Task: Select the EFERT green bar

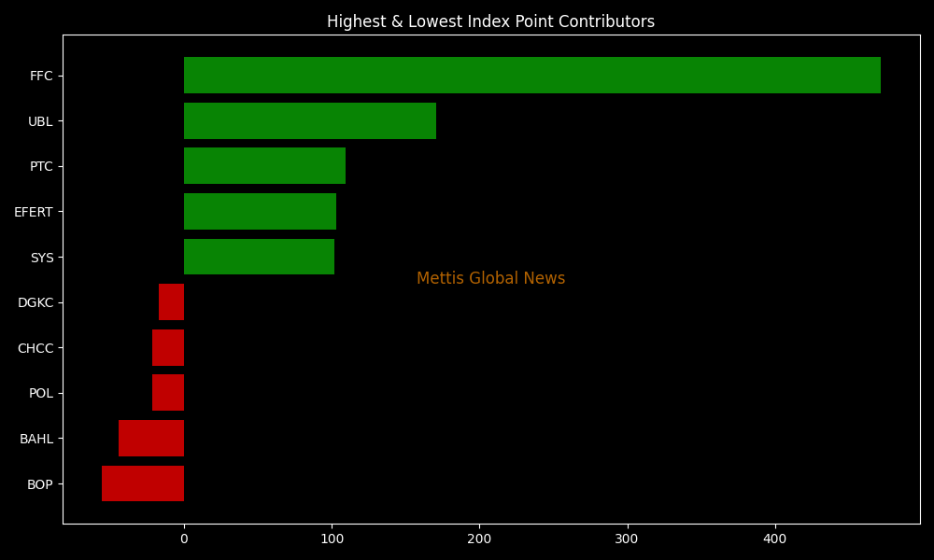Action: pos(260,212)
